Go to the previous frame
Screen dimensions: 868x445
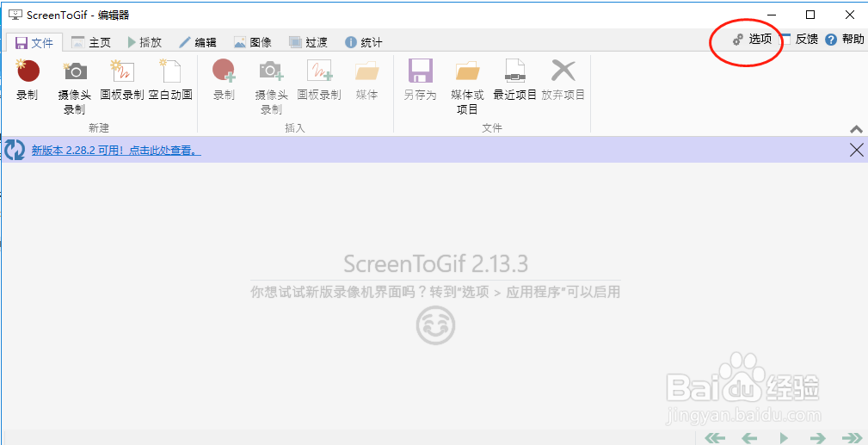point(749,438)
